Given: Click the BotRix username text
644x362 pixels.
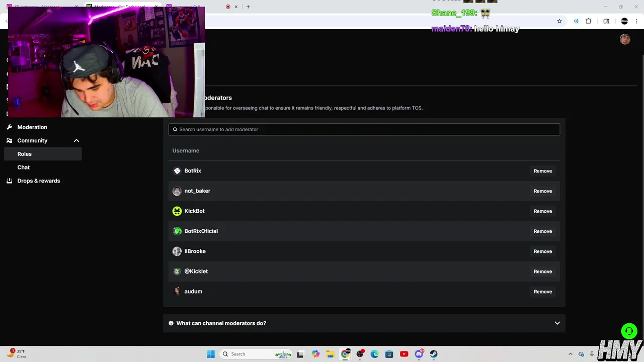Looking at the screenshot, I should (193, 171).
